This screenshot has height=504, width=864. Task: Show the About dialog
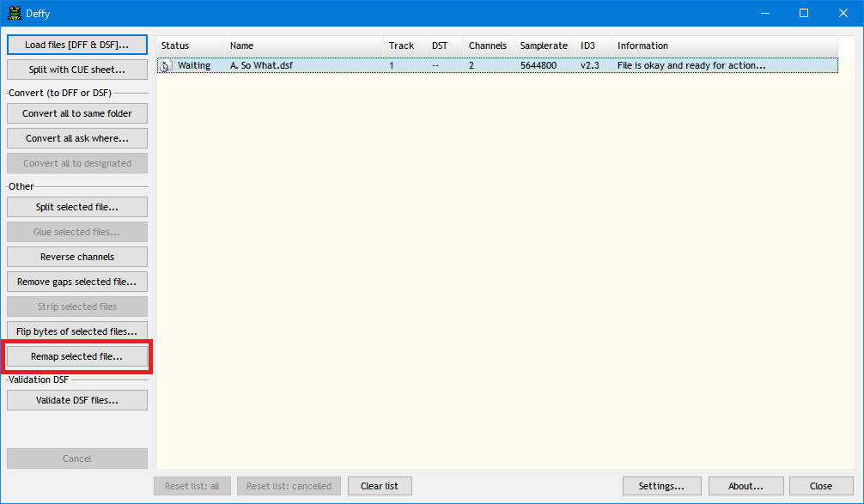point(745,486)
